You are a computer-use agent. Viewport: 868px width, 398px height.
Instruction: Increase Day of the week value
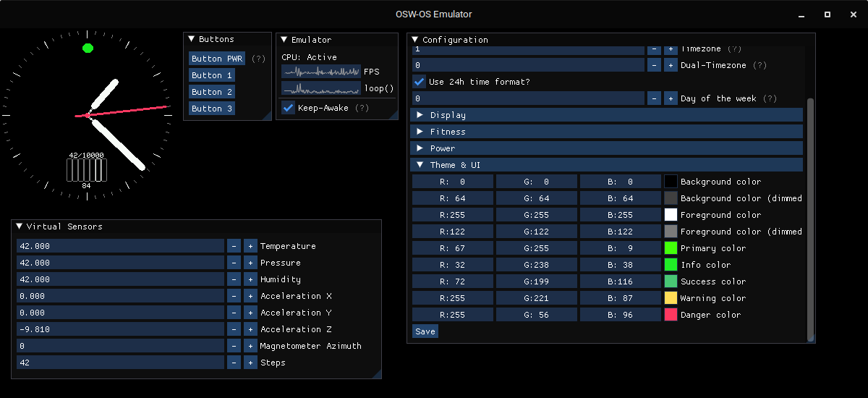click(x=671, y=98)
